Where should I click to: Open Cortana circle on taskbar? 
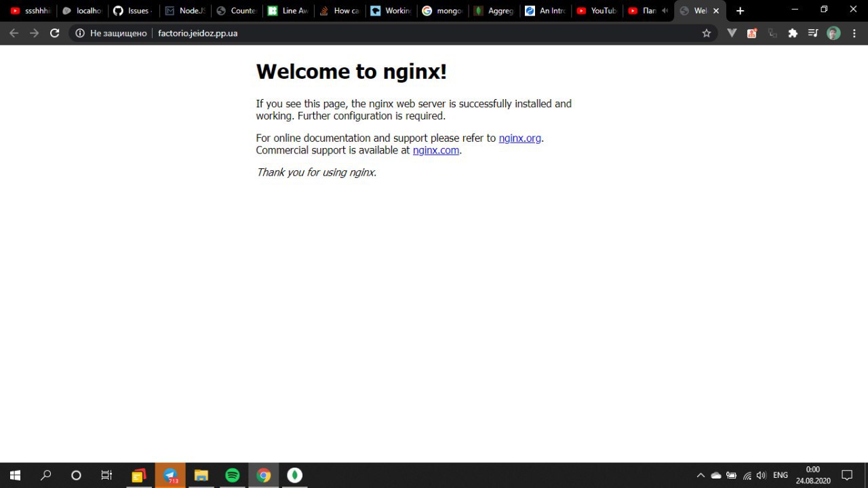point(76,475)
